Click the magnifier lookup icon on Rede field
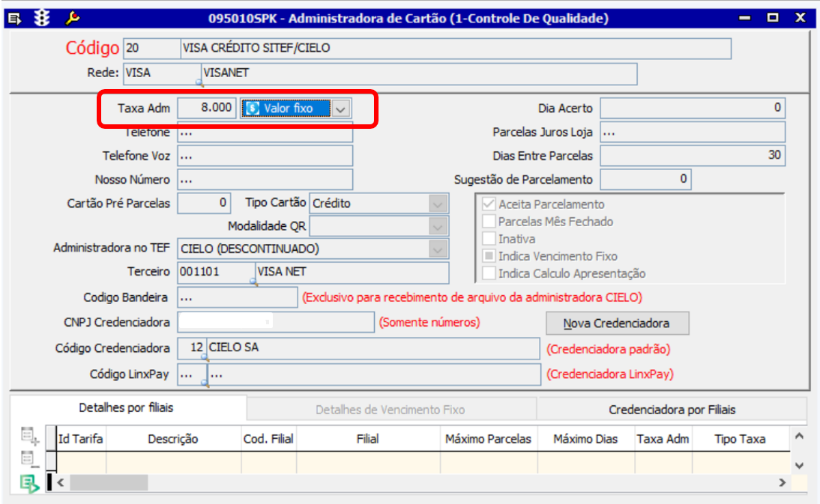This screenshot has width=820, height=504. (199, 82)
